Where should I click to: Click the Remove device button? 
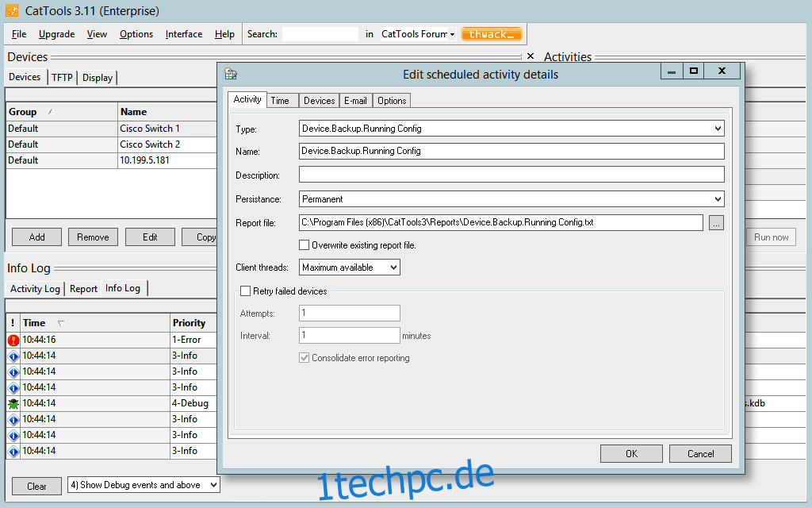point(94,237)
